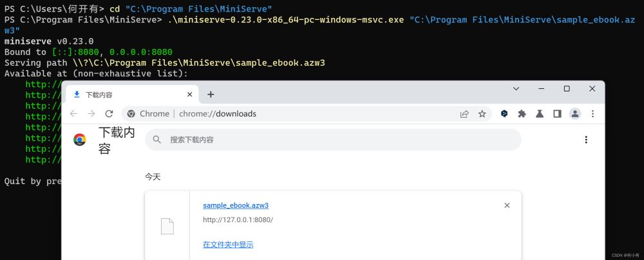Click 在文件夹中显示 link
The height and width of the screenshot is (260, 644).
tap(228, 245)
